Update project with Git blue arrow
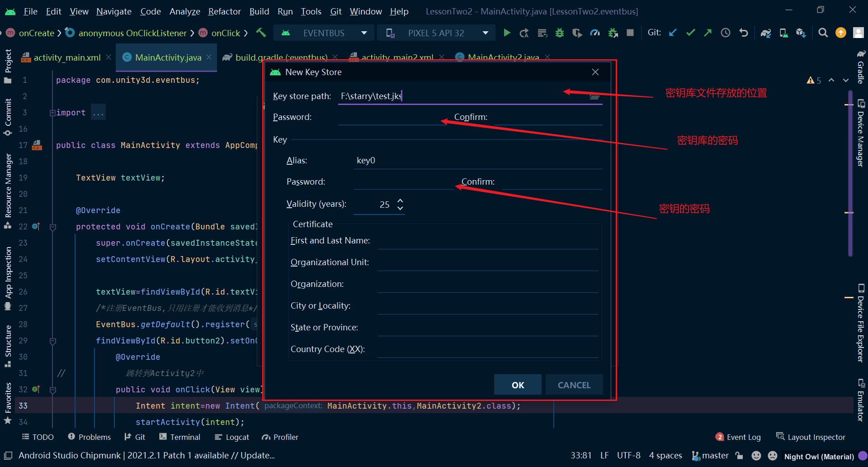The height and width of the screenshot is (467, 868). click(673, 33)
